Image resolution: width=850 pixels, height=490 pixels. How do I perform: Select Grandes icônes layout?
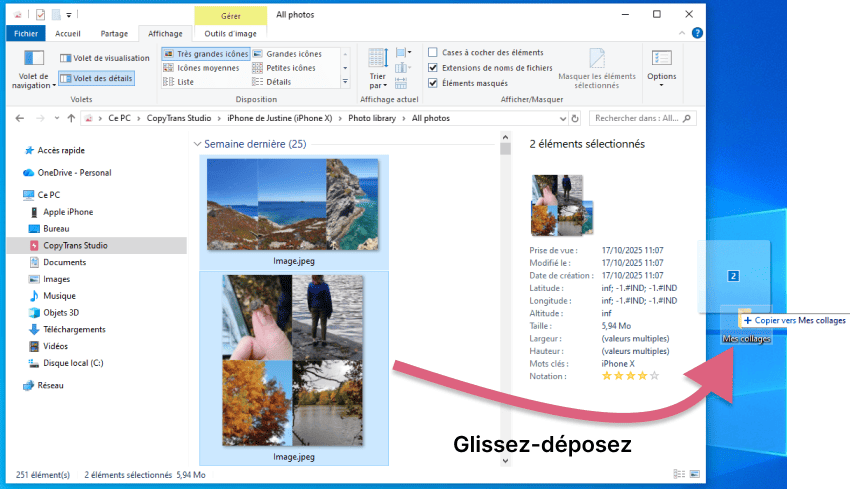[x=287, y=54]
